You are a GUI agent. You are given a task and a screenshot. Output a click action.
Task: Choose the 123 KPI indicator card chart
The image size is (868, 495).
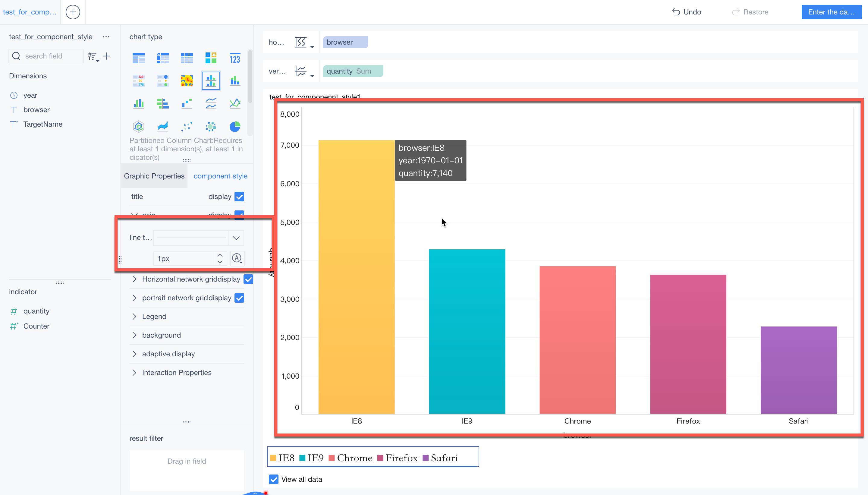point(235,58)
